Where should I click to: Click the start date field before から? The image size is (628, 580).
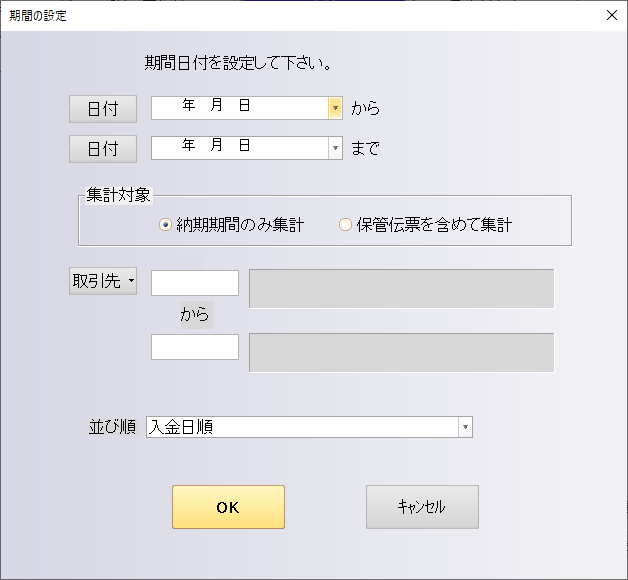click(238, 107)
